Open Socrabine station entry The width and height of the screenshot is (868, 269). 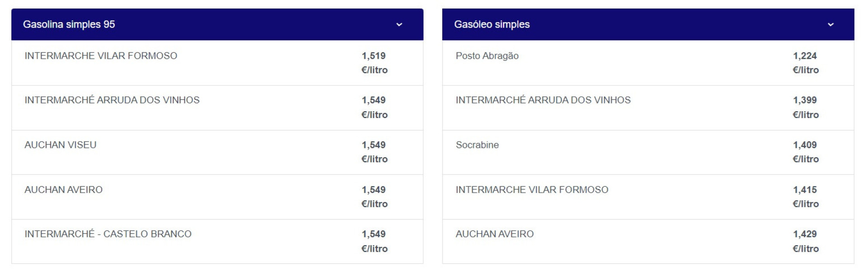coord(477,145)
